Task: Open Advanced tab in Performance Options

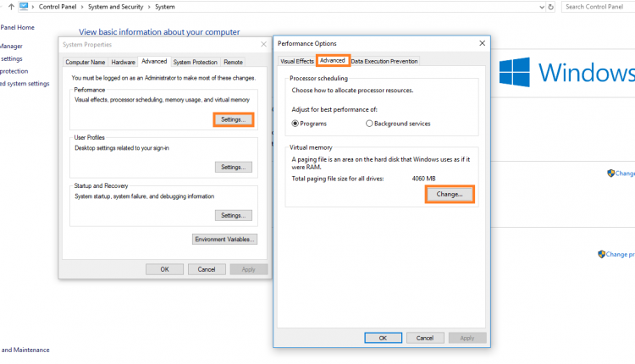Action: click(333, 60)
